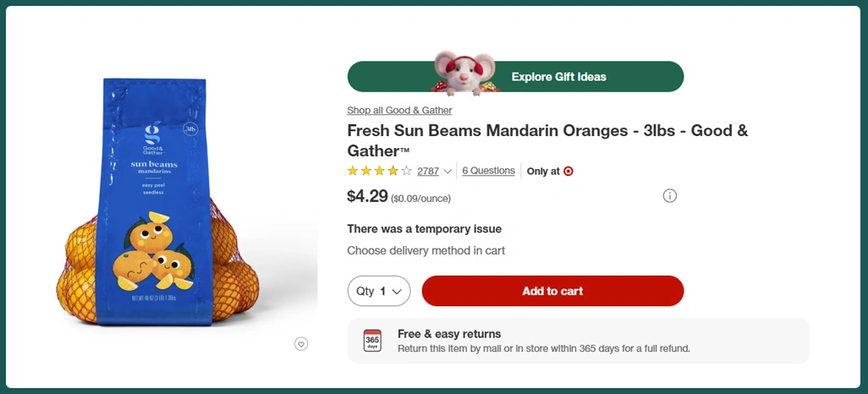Screen dimensions: 868x394
Task: Open the Qty quantity dropdown
Action: pos(379,291)
